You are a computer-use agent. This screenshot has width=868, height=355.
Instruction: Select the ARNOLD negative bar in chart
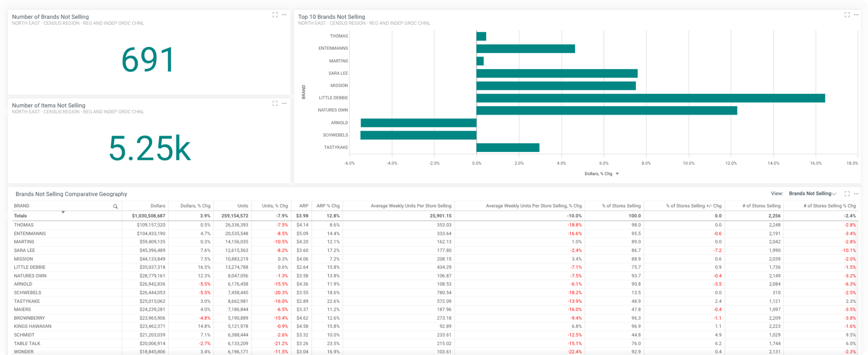(418, 123)
